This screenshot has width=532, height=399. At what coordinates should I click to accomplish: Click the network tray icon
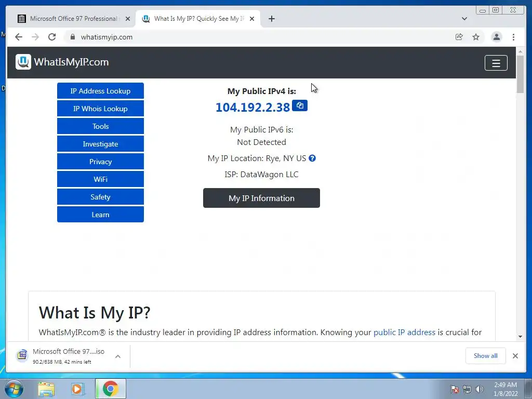click(467, 389)
